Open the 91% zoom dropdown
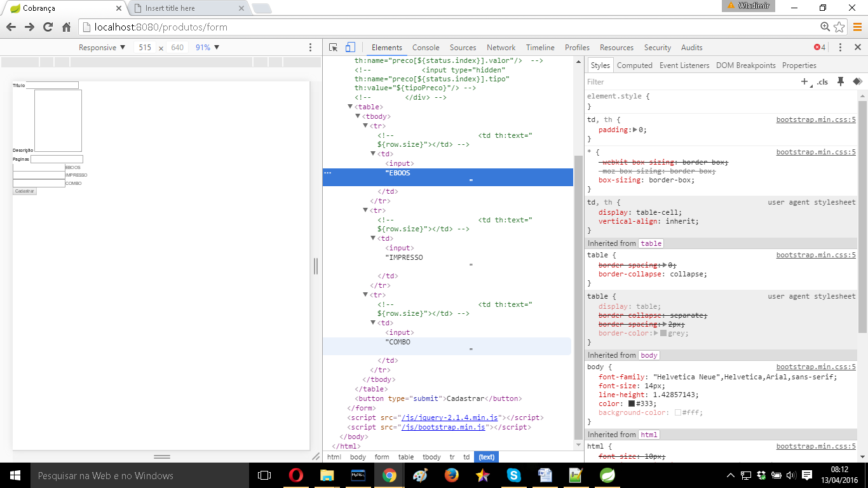 point(207,48)
